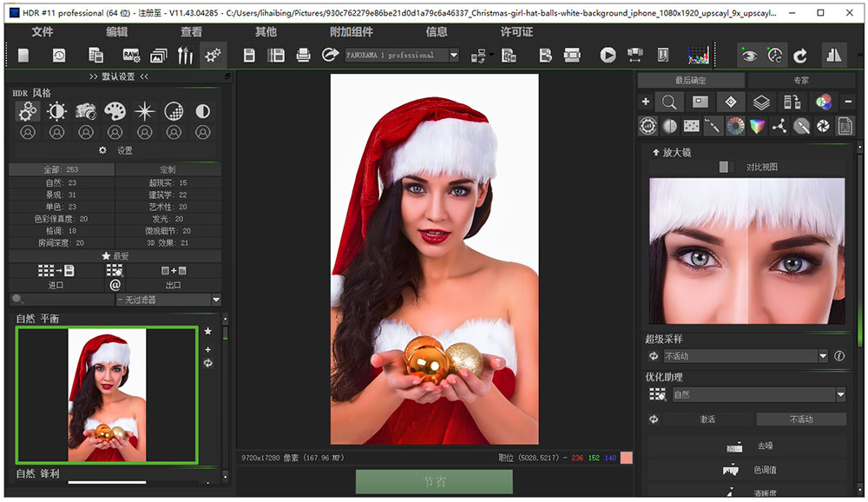The width and height of the screenshot is (868, 502).
Task: Select the half-circle contrast HDR style icon
Action: click(x=202, y=111)
